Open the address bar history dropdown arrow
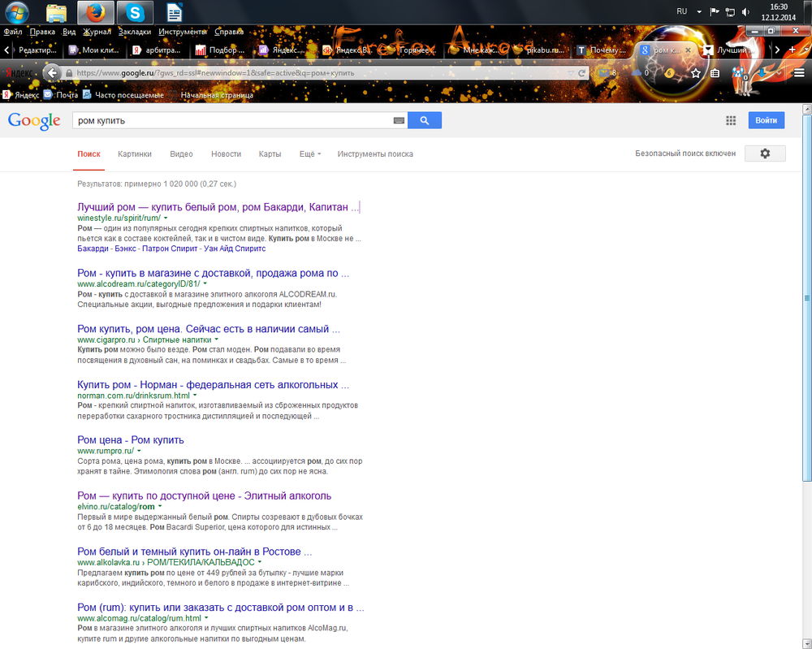 pos(570,73)
